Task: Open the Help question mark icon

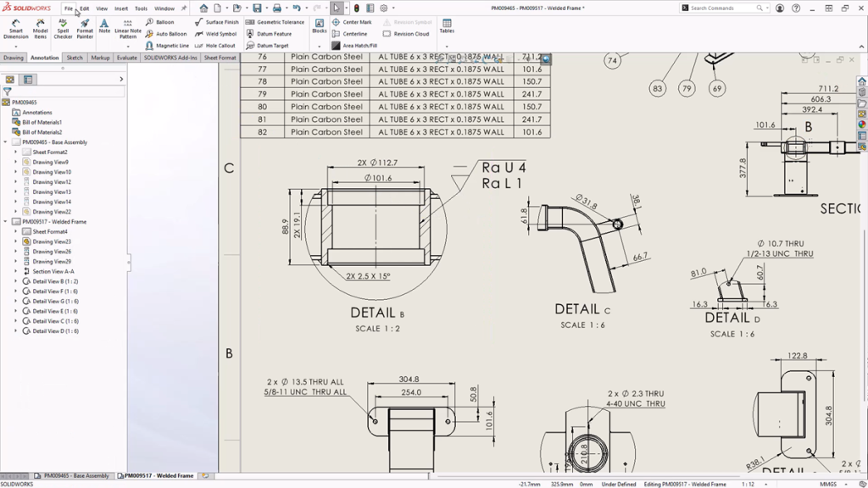Action: tap(796, 8)
